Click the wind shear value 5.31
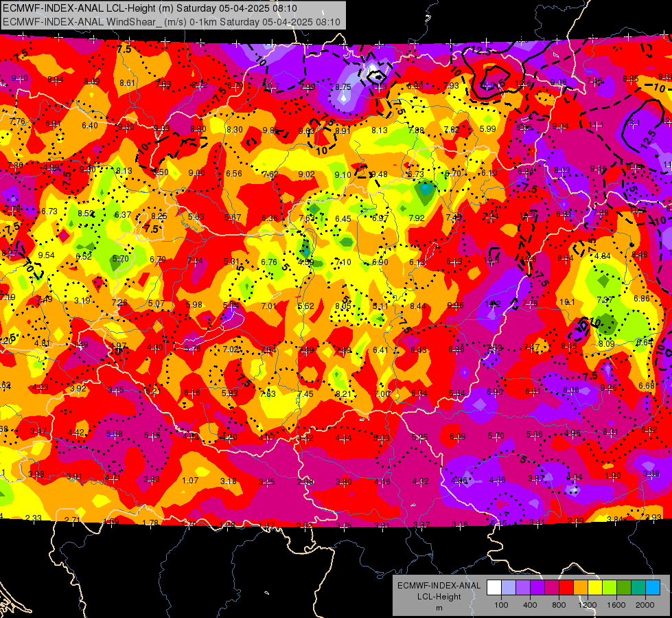This screenshot has width=672, height=618. click(231, 261)
